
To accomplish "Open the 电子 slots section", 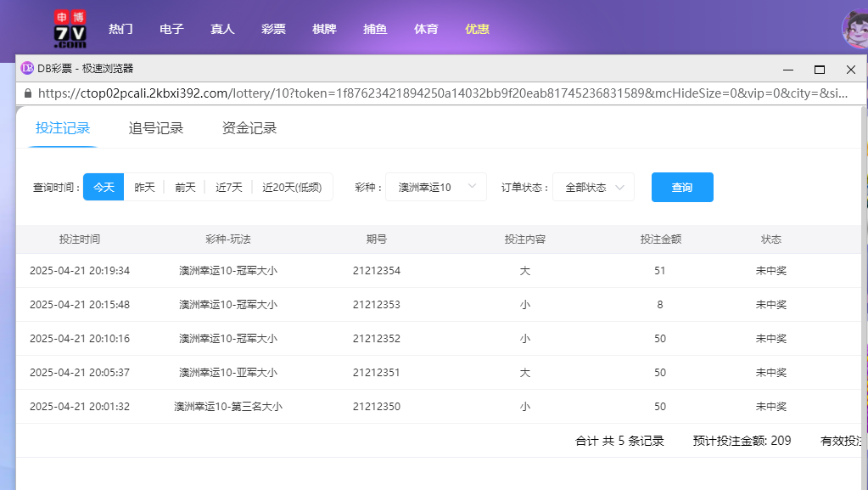I will [x=171, y=28].
